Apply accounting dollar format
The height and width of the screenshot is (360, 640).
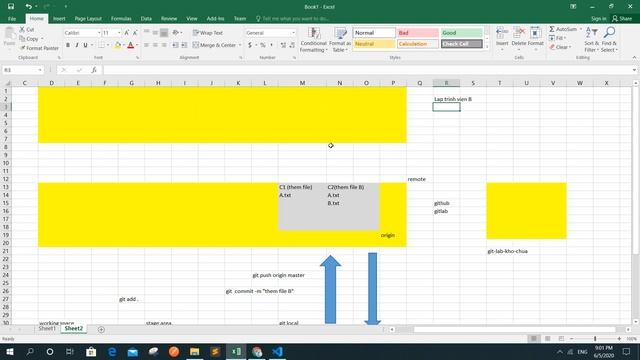[250, 45]
